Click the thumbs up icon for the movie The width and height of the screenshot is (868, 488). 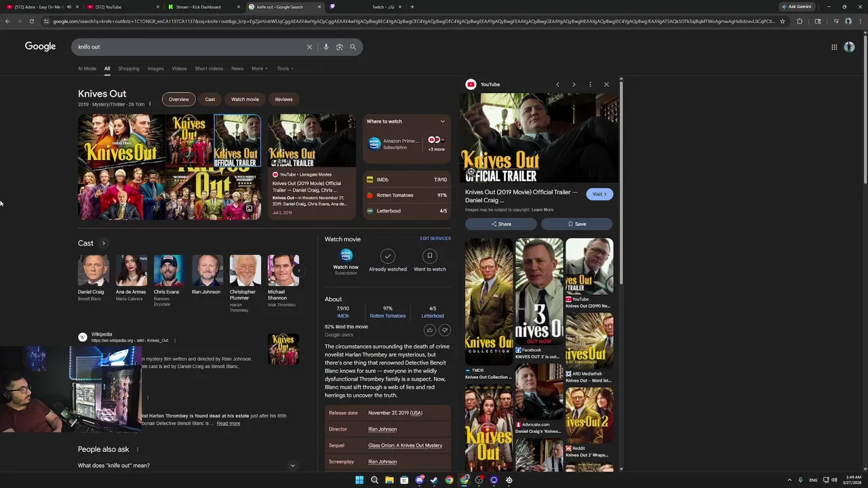(429, 330)
